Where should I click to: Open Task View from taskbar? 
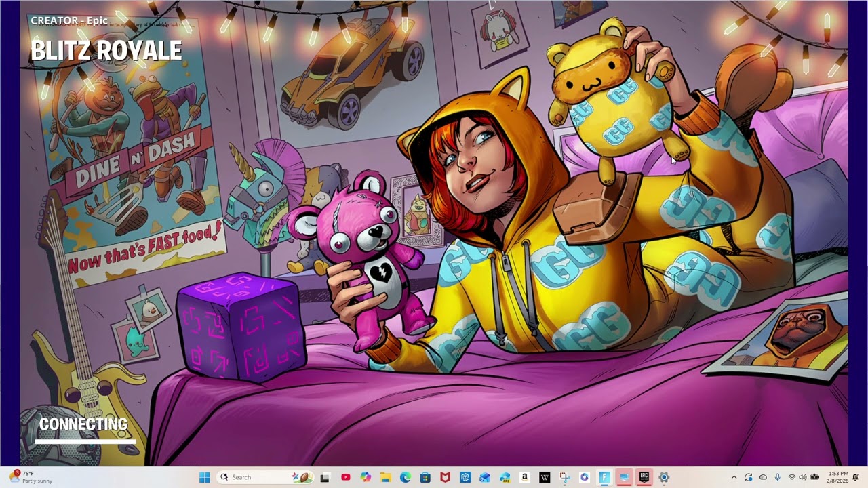325,477
